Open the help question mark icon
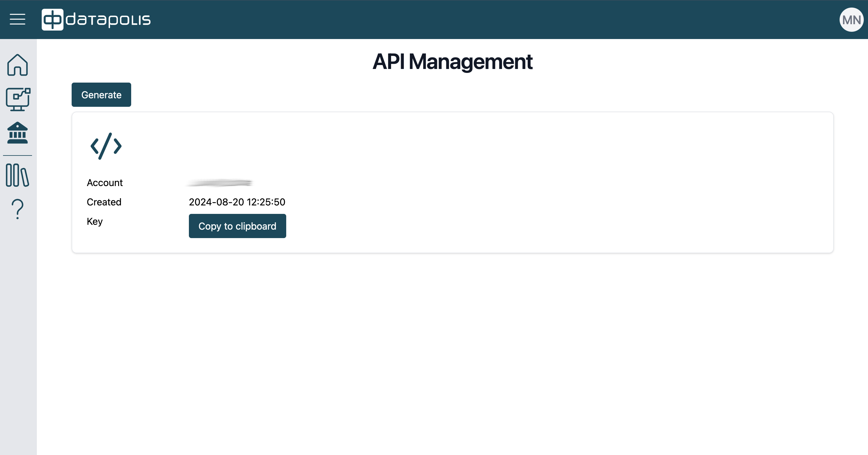This screenshot has height=455, width=868. [18, 209]
